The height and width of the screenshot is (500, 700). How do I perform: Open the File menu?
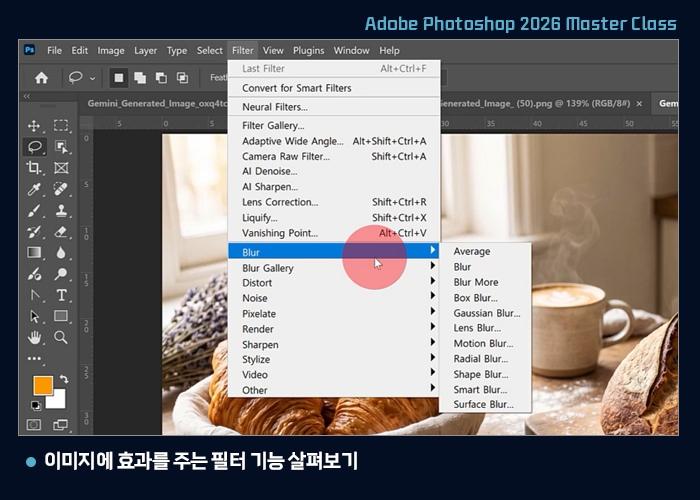pyautogui.click(x=54, y=50)
